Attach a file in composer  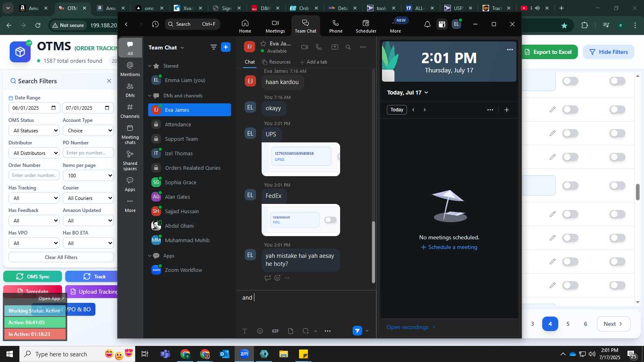pyautogui.click(x=291, y=331)
